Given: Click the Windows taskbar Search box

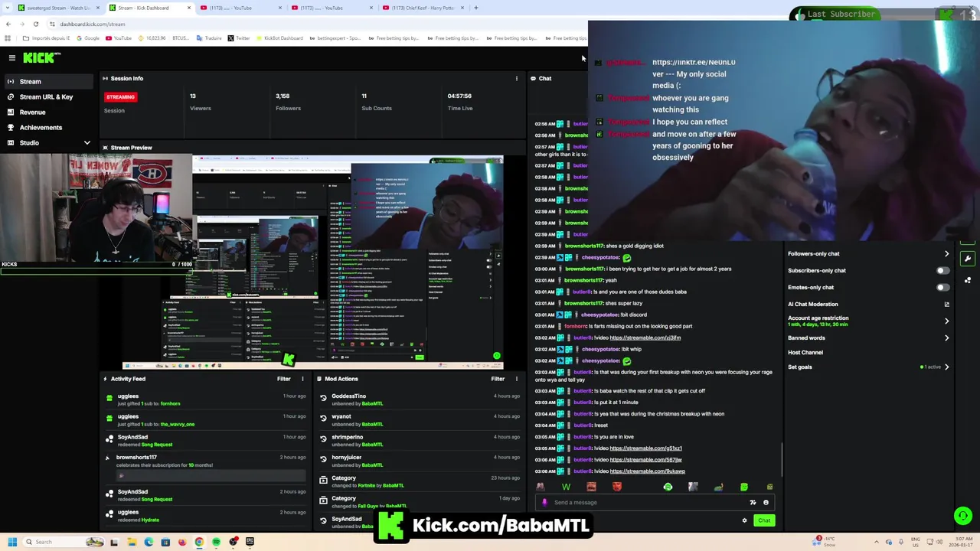Looking at the screenshot, I should 64,542.
